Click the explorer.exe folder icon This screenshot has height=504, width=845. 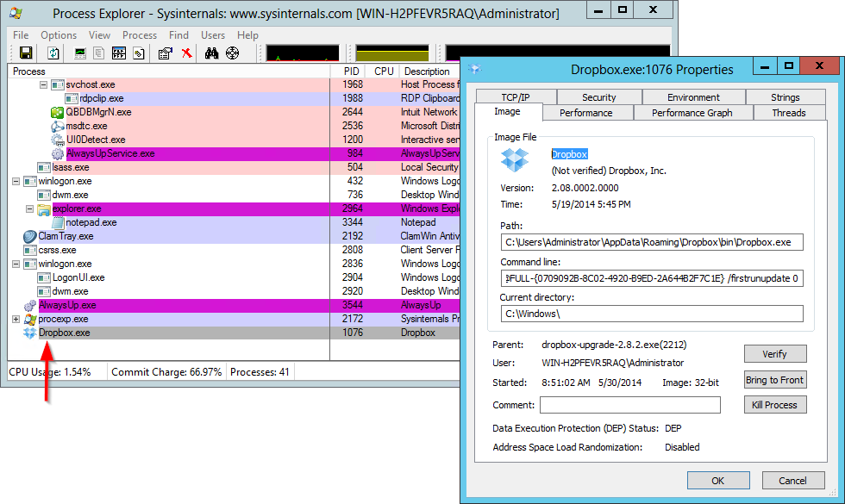coord(44,208)
